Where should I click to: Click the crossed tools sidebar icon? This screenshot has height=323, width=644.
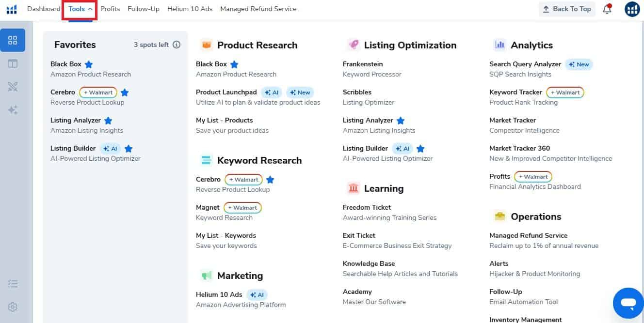coord(13,87)
